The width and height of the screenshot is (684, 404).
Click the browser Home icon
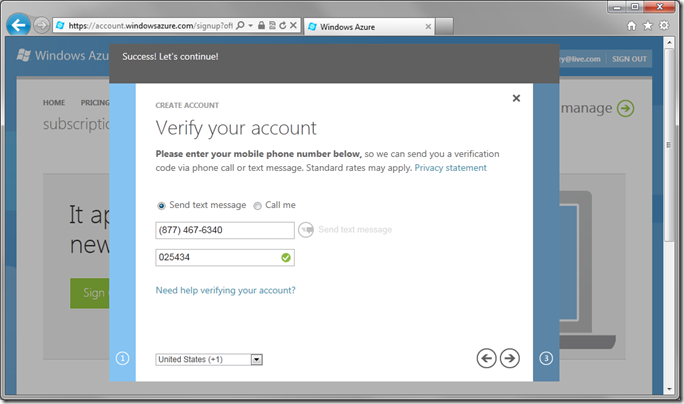(631, 26)
